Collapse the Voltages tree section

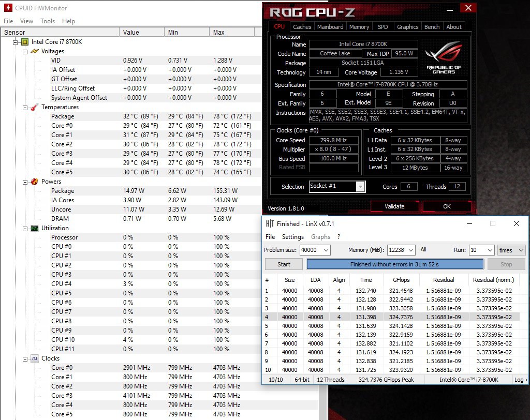coord(25,52)
